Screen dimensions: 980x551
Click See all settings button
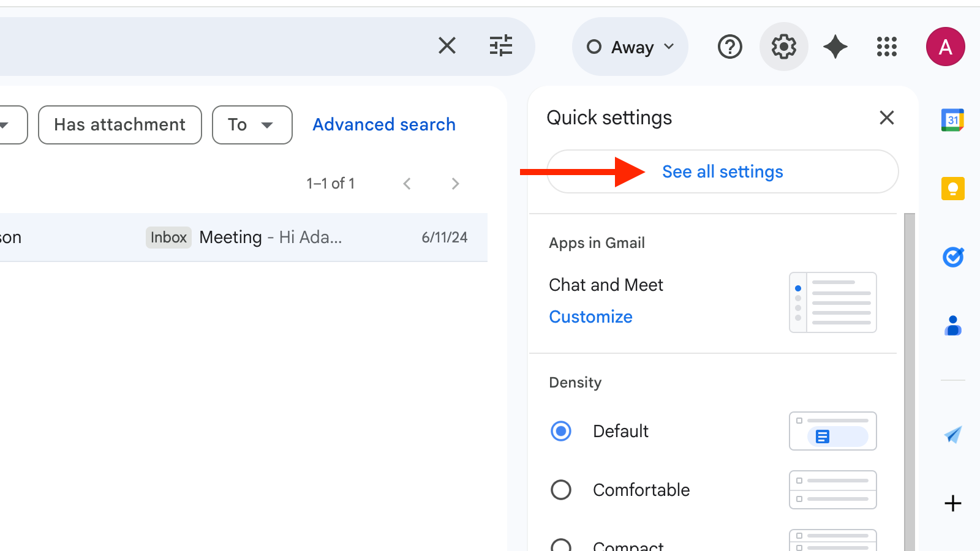point(723,171)
